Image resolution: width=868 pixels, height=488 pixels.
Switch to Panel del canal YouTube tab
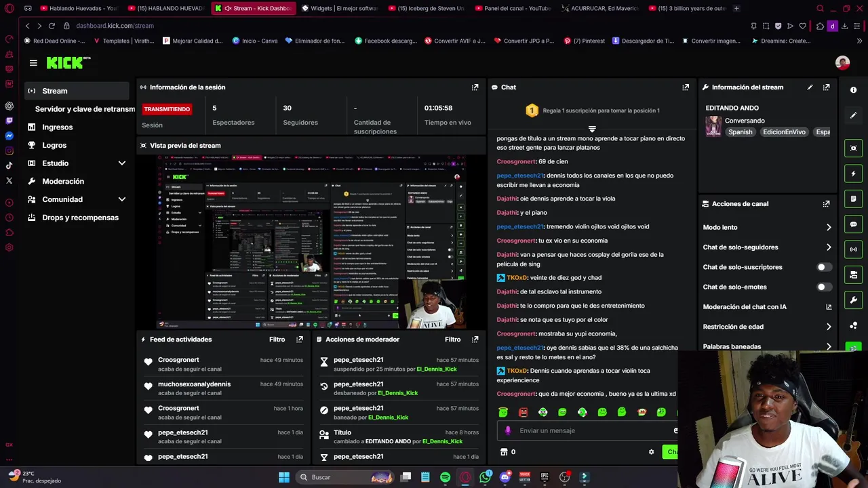[x=514, y=8]
